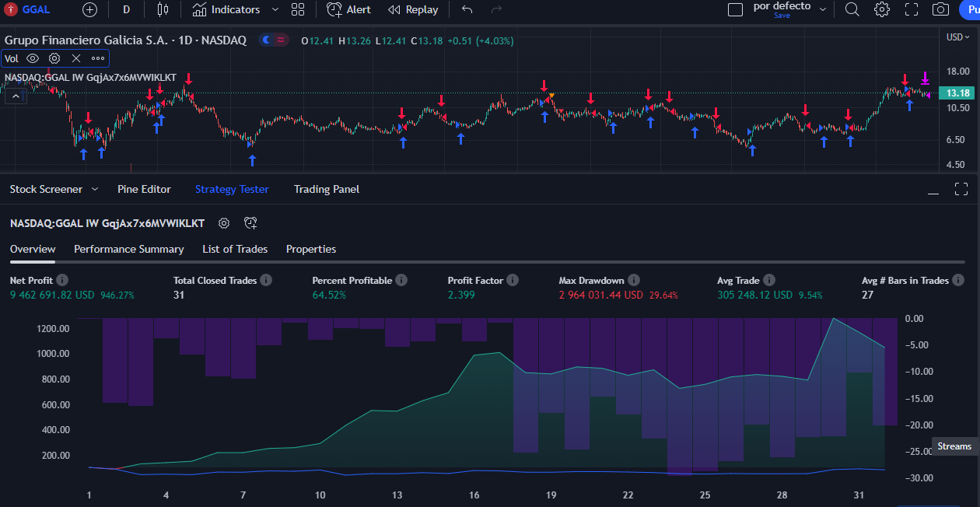Redo the last chart action
Screen dimensions: 980x507
[496, 9]
